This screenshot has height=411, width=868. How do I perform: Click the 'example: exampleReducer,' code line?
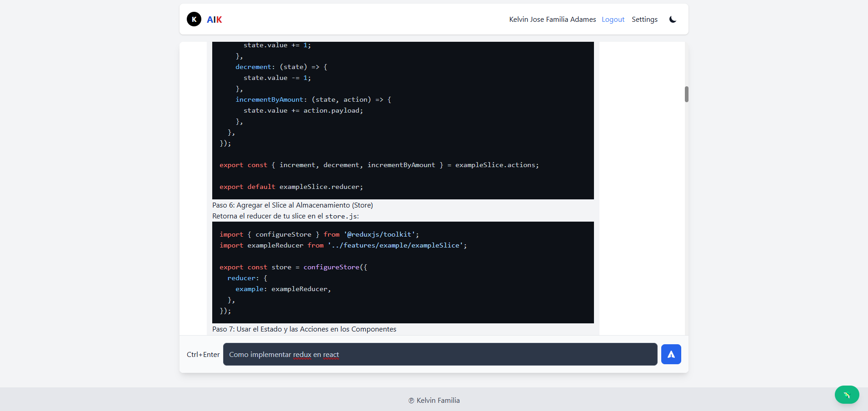[x=283, y=289]
